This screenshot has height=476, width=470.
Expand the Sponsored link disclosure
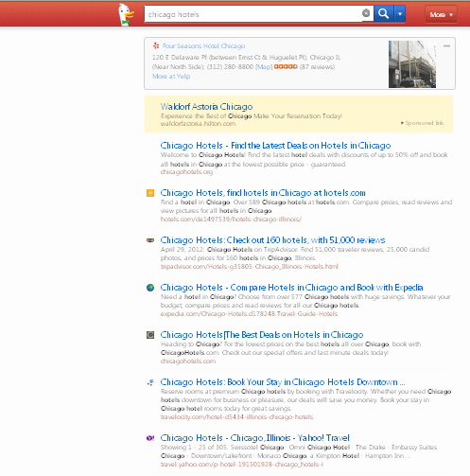click(422, 123)
